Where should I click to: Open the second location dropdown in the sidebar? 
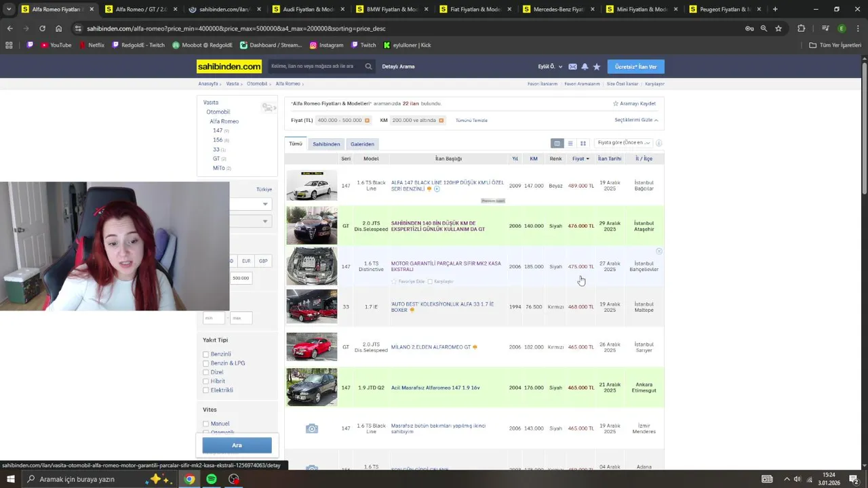pos(250,221)
